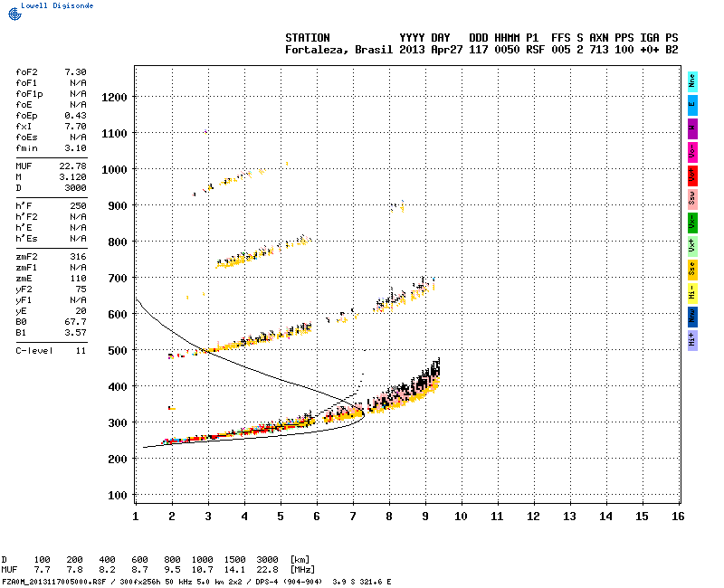Click the 22.8 MUF value in bottom table
724x588 pixels.
[267, 570]
